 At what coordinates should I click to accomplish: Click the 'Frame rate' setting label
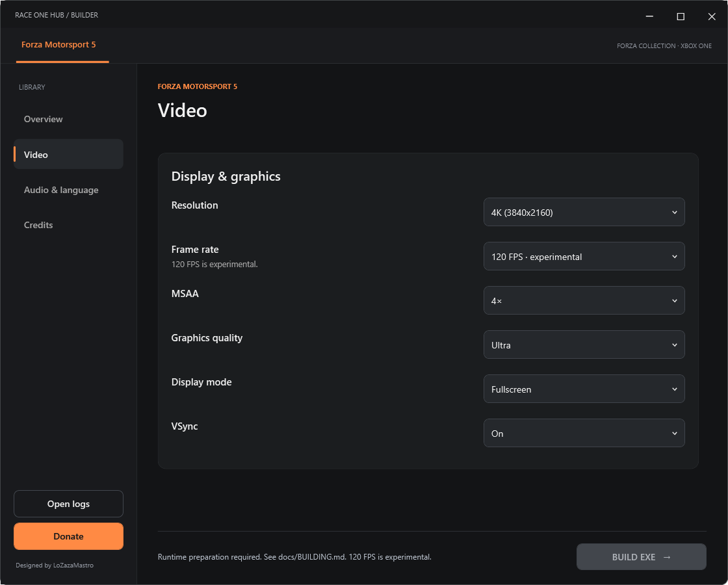195,250
